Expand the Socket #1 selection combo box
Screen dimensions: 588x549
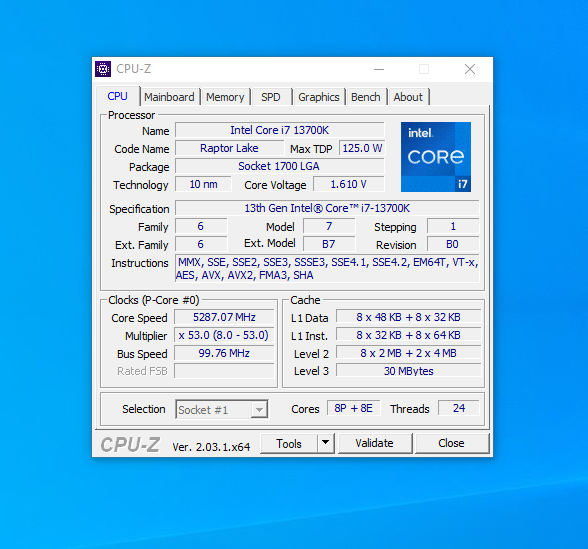click(222, 409)
